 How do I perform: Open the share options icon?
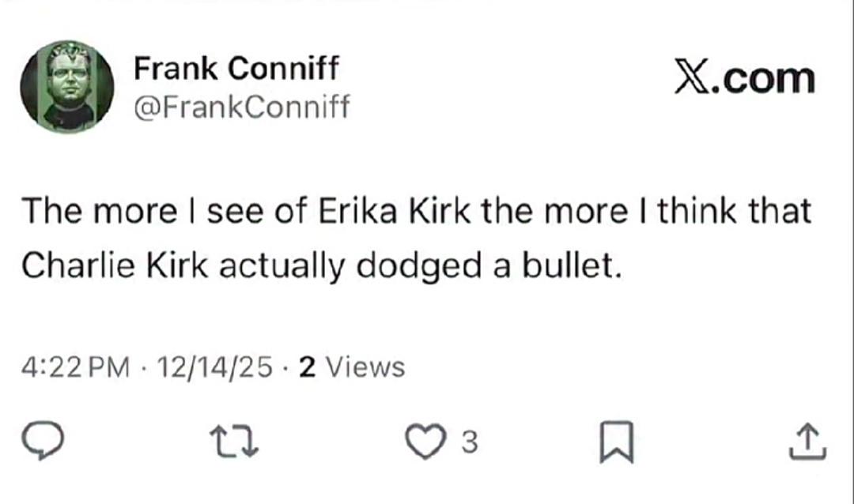(809, 442)
